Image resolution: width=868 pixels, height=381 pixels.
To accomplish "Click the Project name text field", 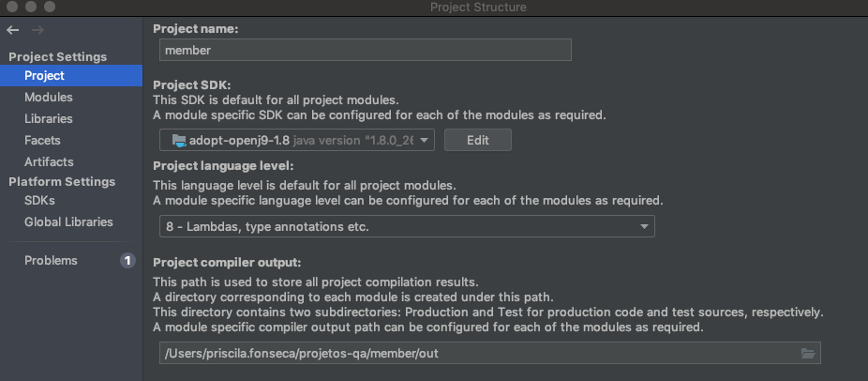I will (363, 51).
